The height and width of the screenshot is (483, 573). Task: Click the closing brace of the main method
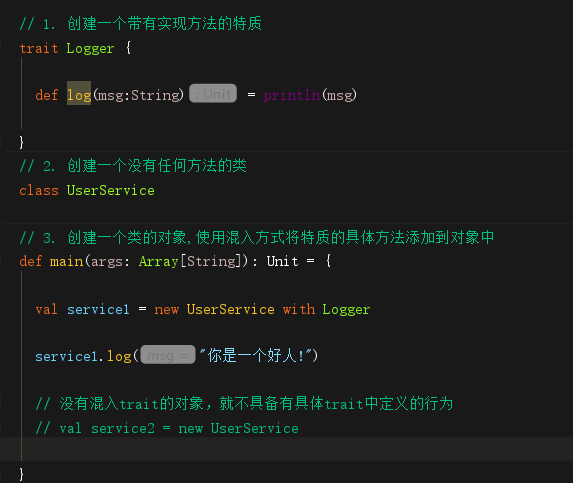coord(21,474)
